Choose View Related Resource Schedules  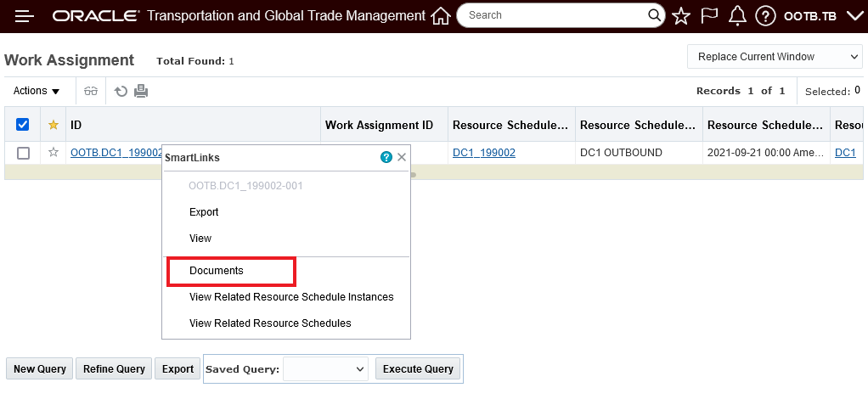coord(270,323)
